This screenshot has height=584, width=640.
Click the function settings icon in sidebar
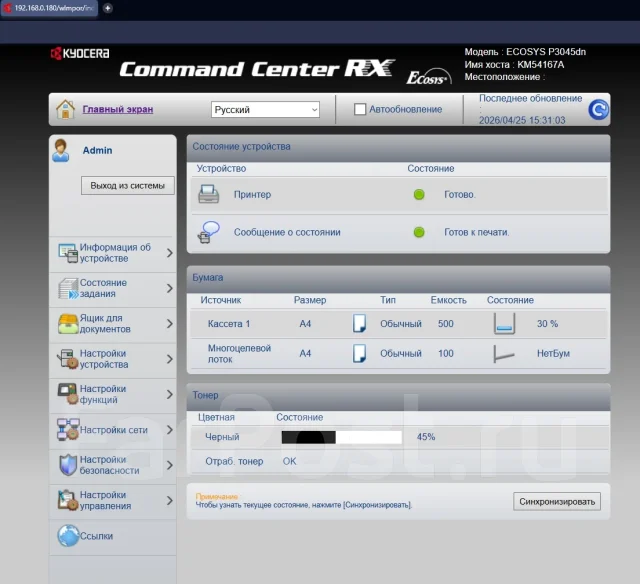click(x=68, y=394)
